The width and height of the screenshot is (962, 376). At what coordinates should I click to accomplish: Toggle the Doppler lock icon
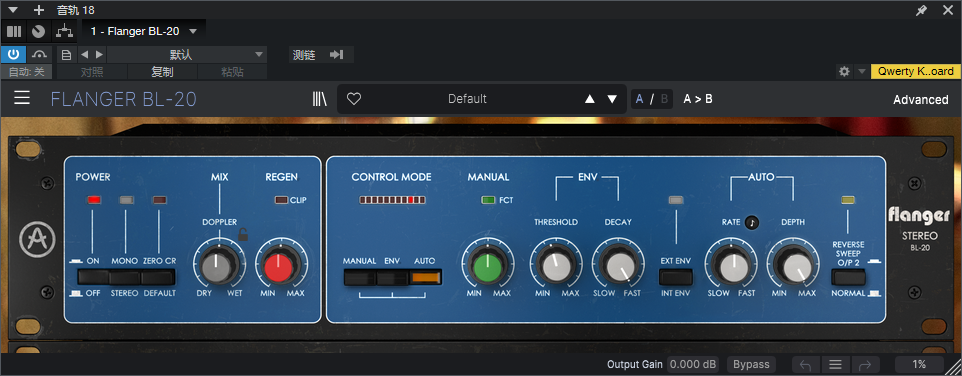[x=243, y=234]
